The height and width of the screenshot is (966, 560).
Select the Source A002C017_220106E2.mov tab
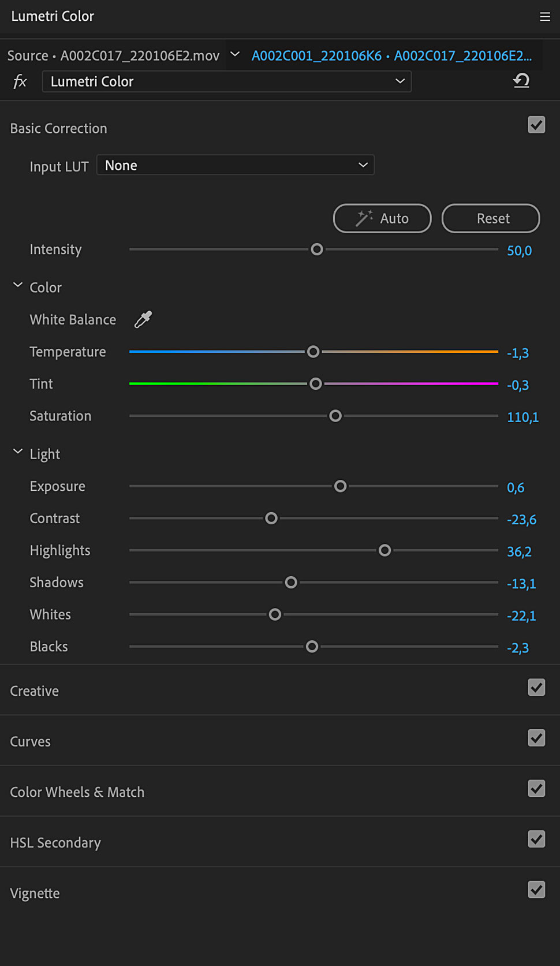pos(113,55)
